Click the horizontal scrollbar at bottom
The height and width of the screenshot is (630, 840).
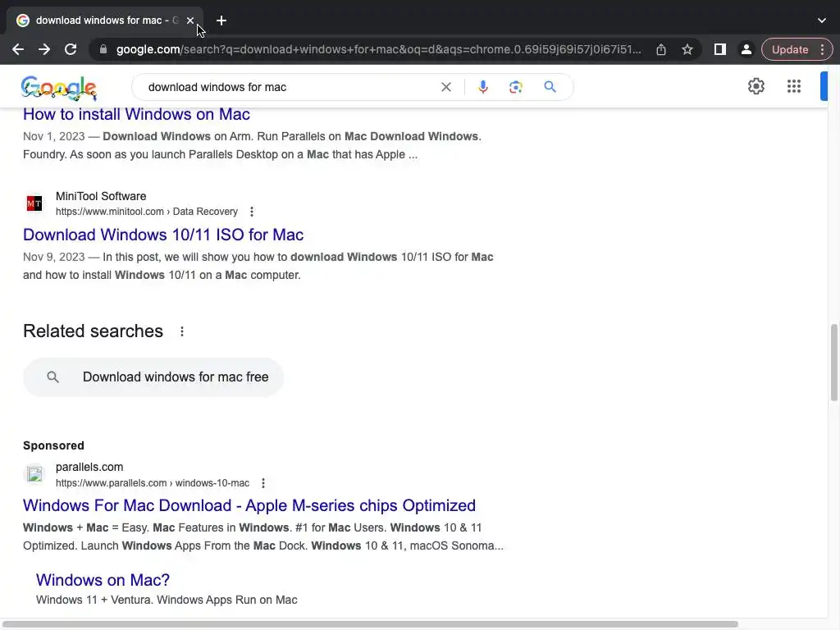370,624
